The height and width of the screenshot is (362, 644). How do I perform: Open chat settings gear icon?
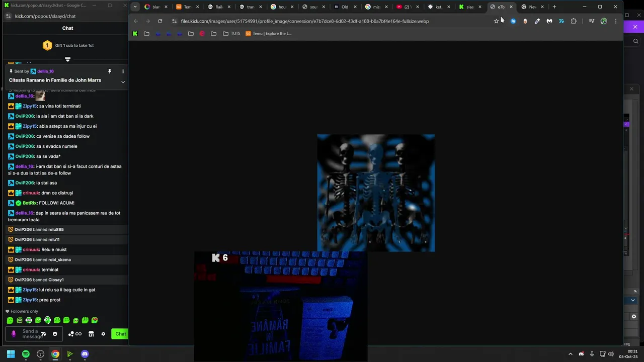pos(103,334)
